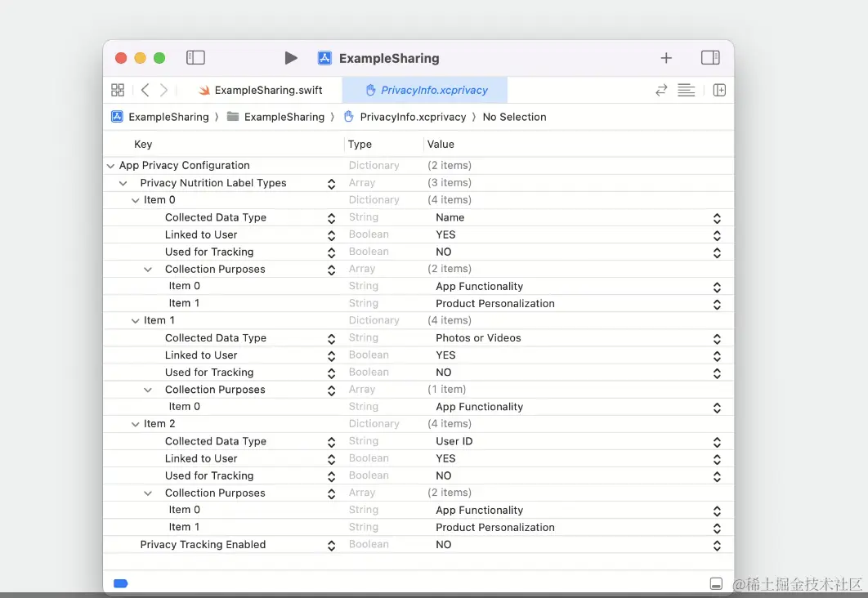Run the project with the play button
The image size is (868, 598).
(291, 58)
